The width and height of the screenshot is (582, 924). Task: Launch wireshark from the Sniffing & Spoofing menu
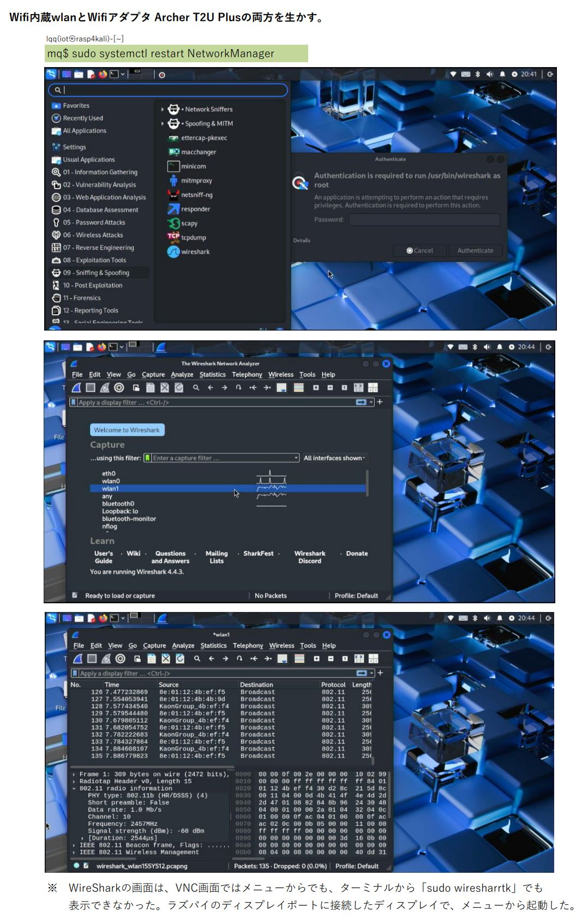[188, 252]
